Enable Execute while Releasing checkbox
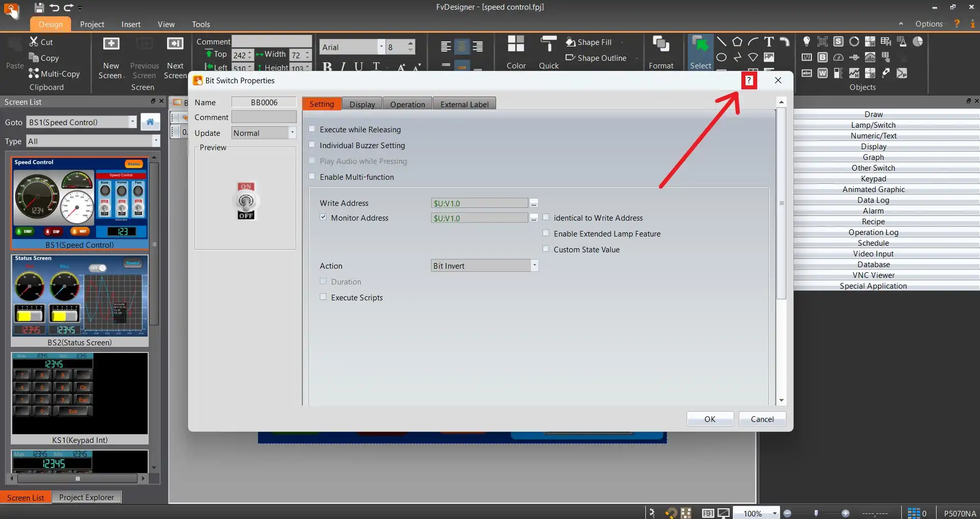980x519 pixels. tap(312, 129)
